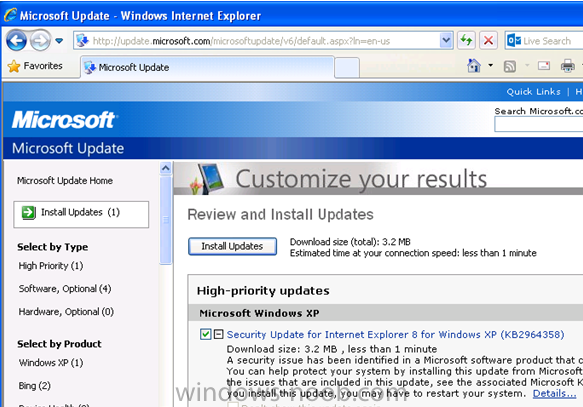
Task: Click the Print icon
Action: [567, 66]
